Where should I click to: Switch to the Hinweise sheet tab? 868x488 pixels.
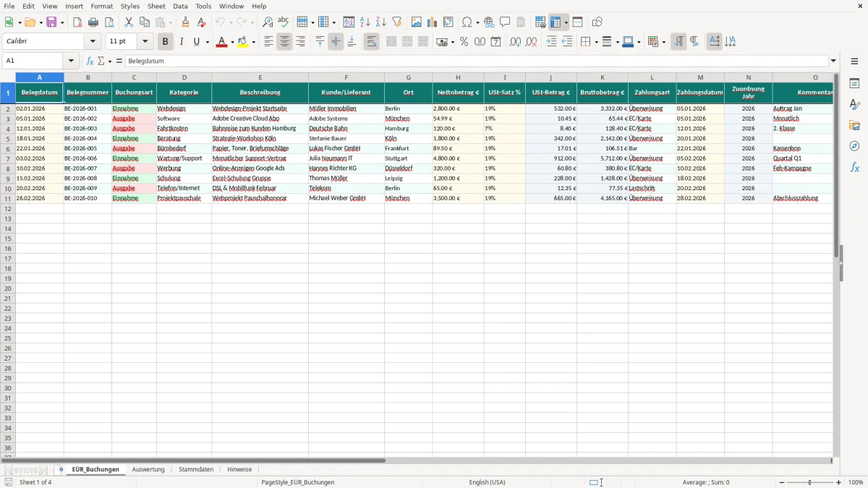click(x=239, y=469)
